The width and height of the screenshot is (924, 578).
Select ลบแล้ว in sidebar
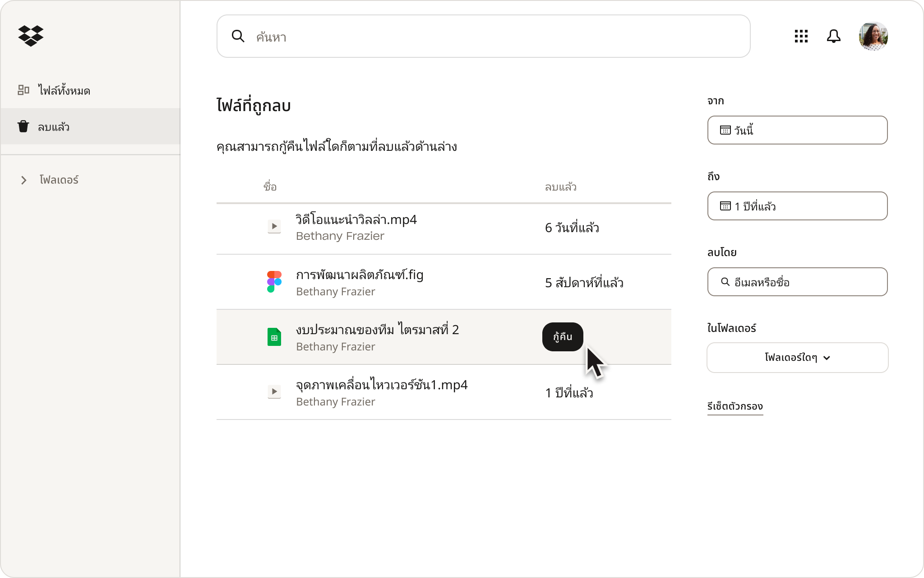tap(90, 126)
